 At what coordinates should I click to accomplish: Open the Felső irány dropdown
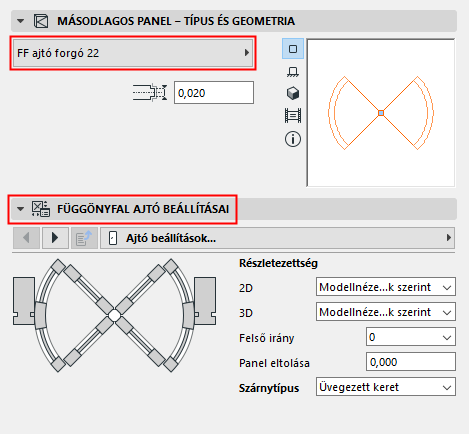[x=411, y=337]
